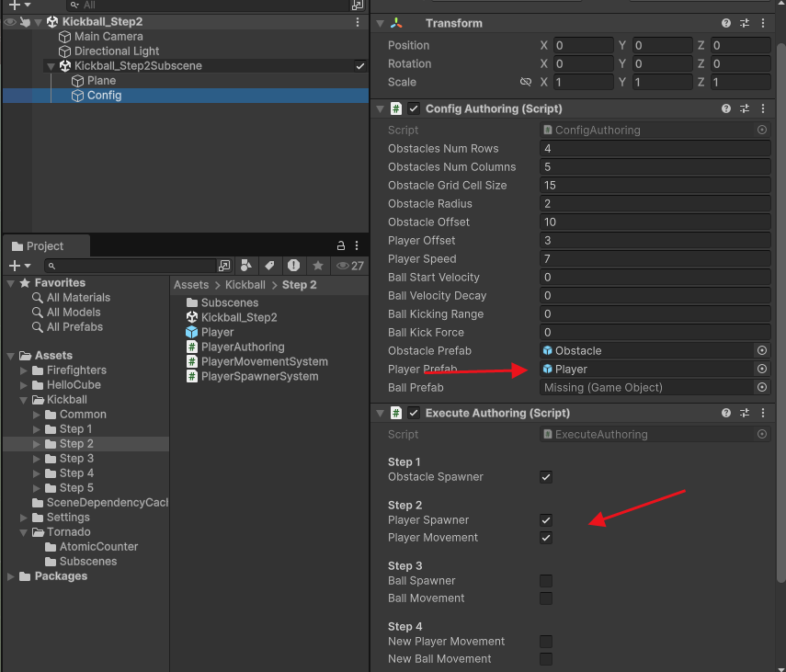Image resolution: width=786 pixels, height=672 pixels.
Task: Click object picker for Ball Prefab
Action: (x=762, y=387)
